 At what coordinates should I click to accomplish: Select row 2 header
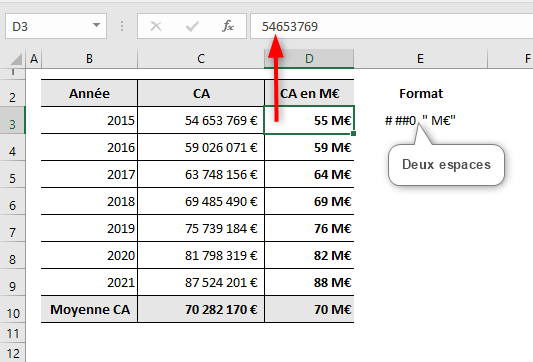pyautogui.click(x=13, y=93)
